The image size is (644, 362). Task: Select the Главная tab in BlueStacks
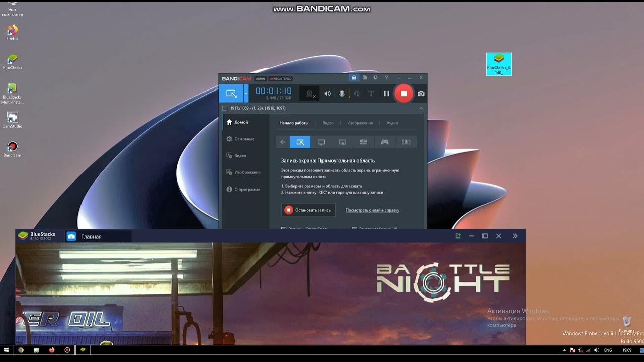(x=98, y=236)
